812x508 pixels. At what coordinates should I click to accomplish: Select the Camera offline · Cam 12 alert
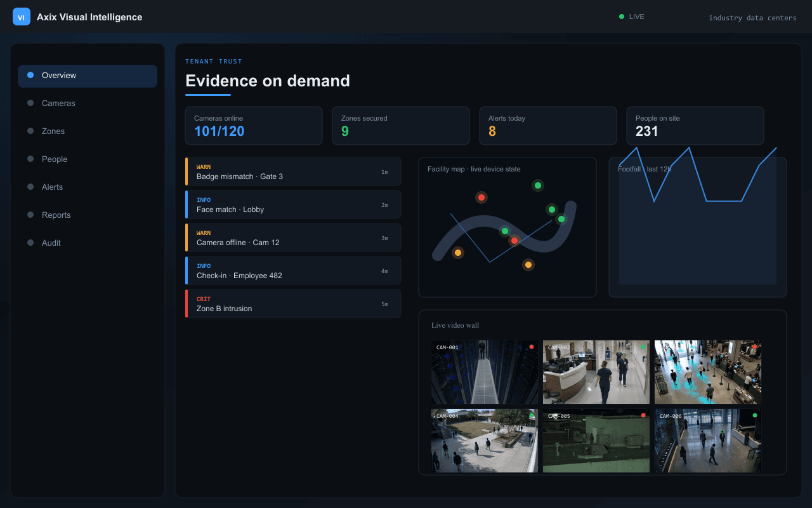293,237
